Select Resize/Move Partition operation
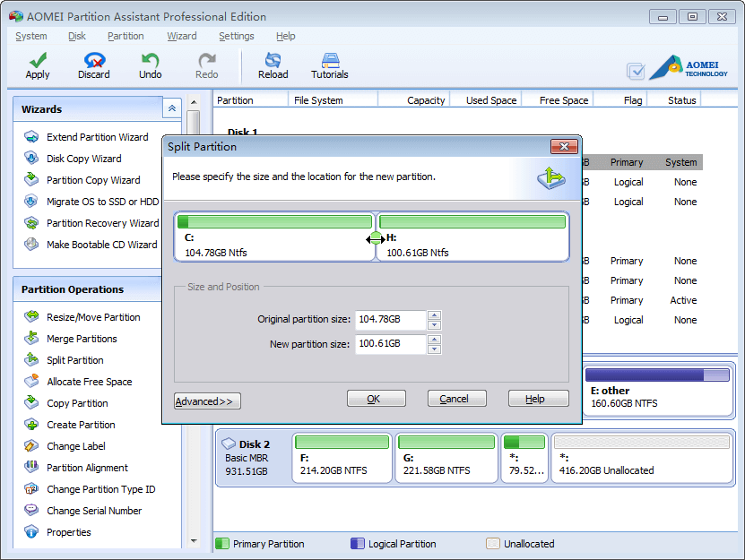 coord(82,317)
